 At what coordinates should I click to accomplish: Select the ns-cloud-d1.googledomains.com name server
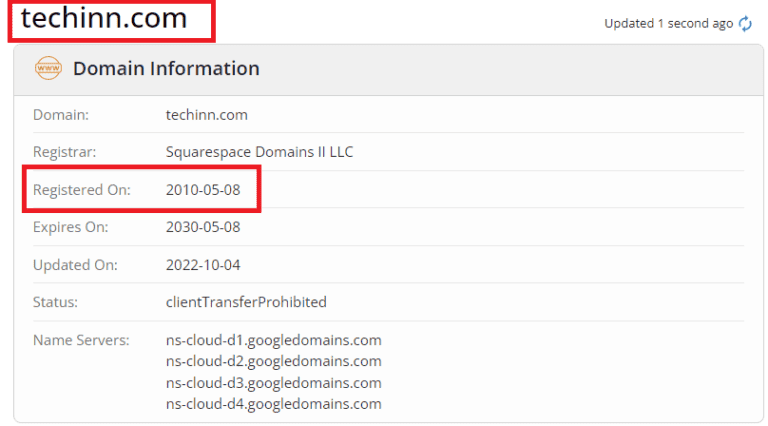tap(273, 340)
